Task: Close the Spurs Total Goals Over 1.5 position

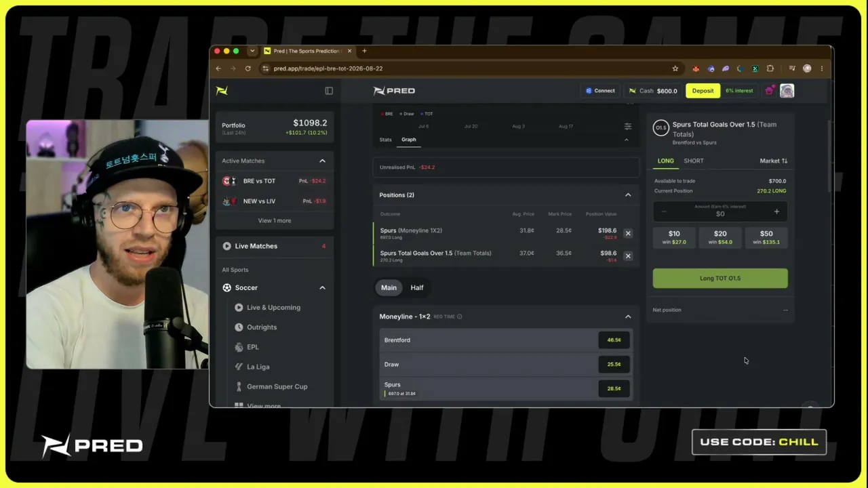Action: [628, 256]
